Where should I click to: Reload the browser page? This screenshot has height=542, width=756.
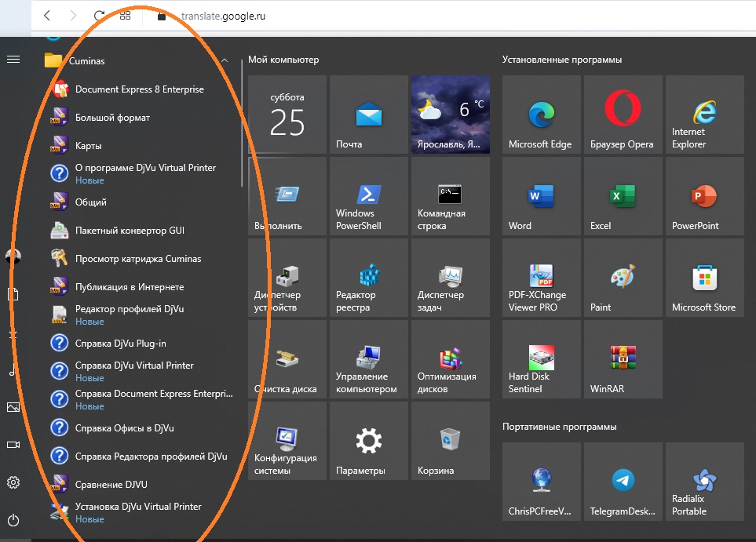point(99,16)
